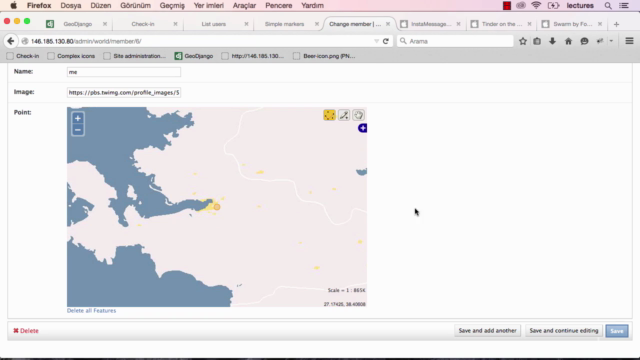Open the chat bubble toolbar icon
The width and height of the screenshot is (640, 360).
(584, 41)
